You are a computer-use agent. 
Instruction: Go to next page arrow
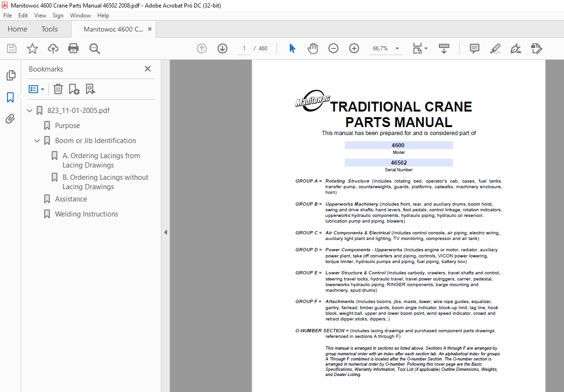222,48
